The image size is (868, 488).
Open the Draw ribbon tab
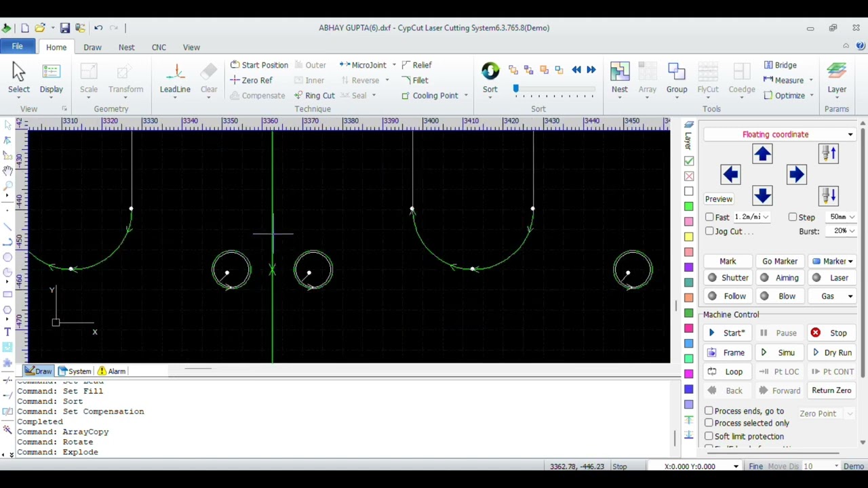coord(92,47)
